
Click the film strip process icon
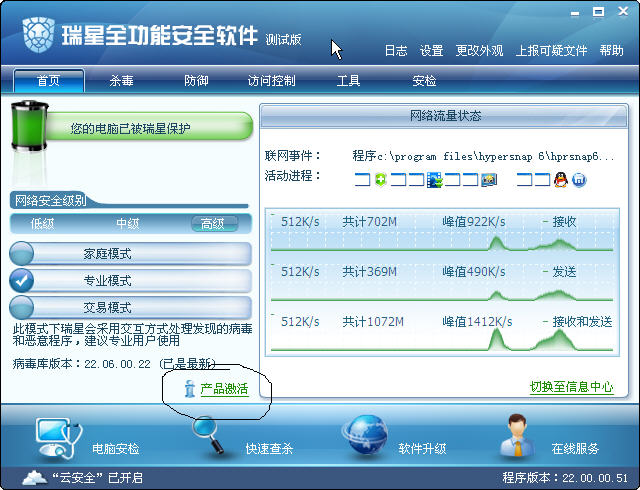pos(435,180)
